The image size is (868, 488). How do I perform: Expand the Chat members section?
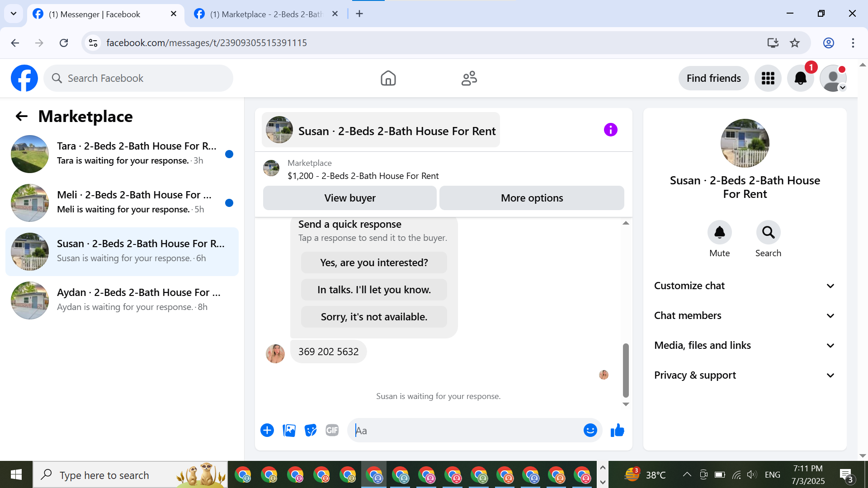(x=745, y=316)
